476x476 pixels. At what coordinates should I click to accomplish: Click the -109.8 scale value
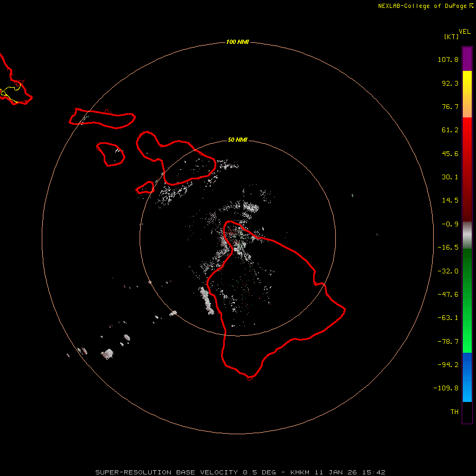(x=446, y=388)
